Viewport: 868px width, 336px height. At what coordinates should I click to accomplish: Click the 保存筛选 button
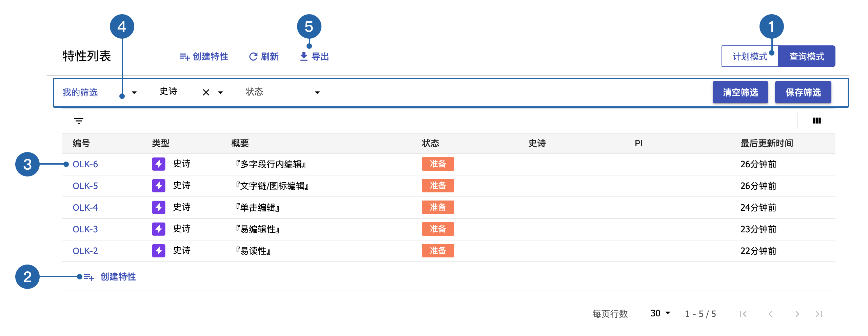(x=803, y=92)
